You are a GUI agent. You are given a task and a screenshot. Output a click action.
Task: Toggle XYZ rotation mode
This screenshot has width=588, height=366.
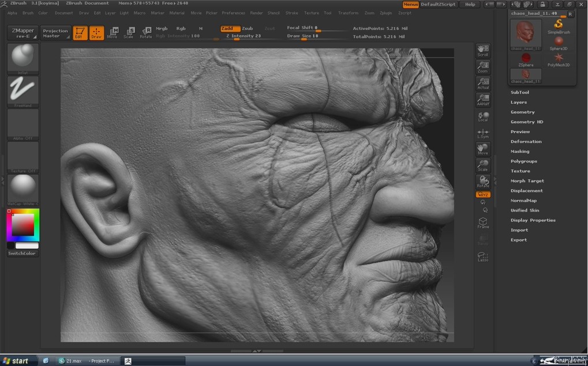pos(483,194)
